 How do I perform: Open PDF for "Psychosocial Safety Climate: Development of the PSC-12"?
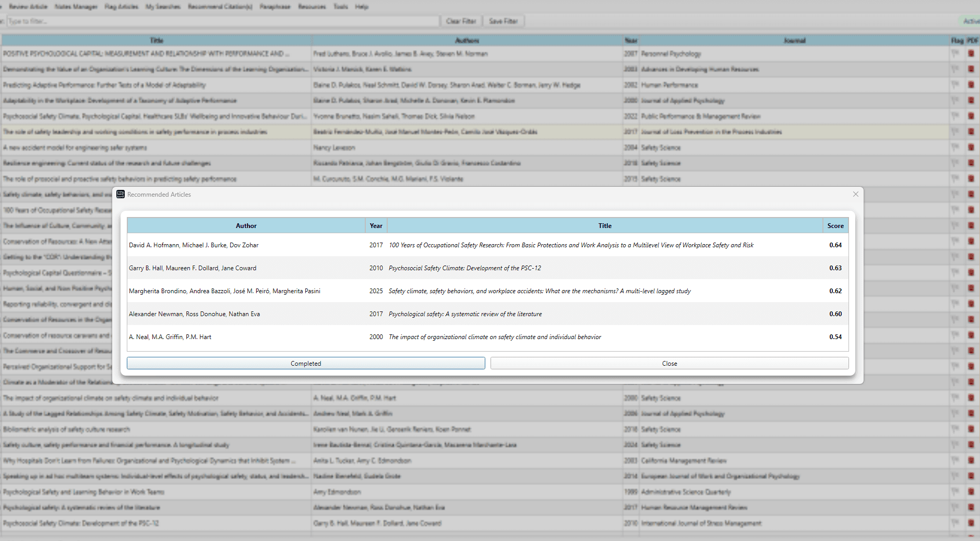971,523
